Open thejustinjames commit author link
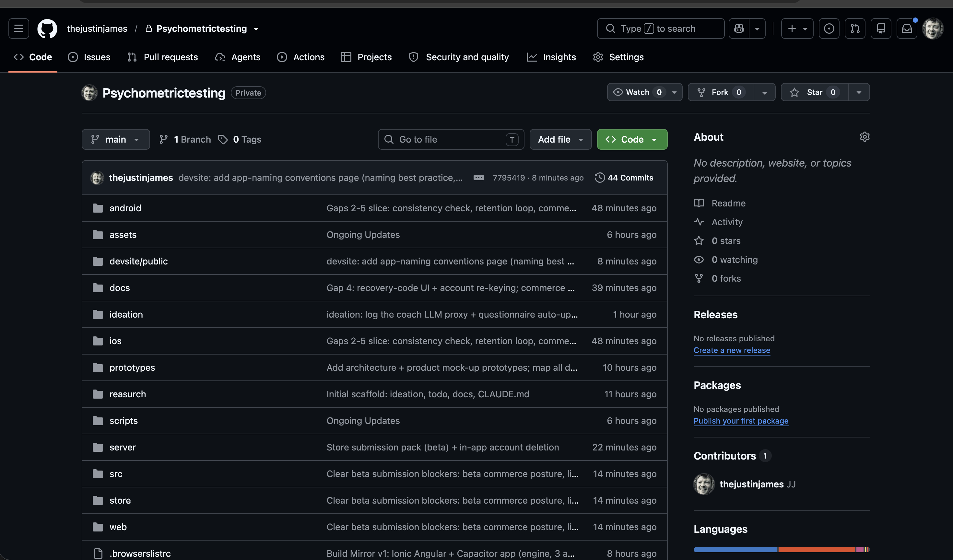 141,178
